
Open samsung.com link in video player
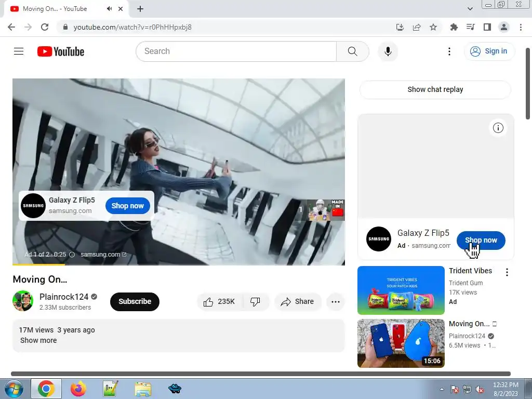103,255
